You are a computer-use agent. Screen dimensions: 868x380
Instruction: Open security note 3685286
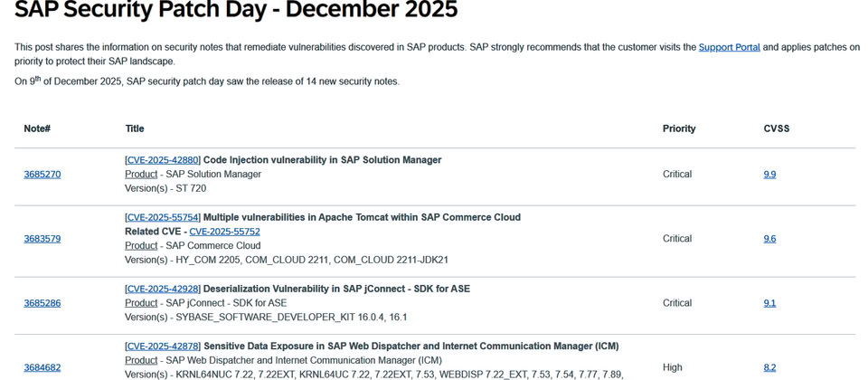[42, 303]
